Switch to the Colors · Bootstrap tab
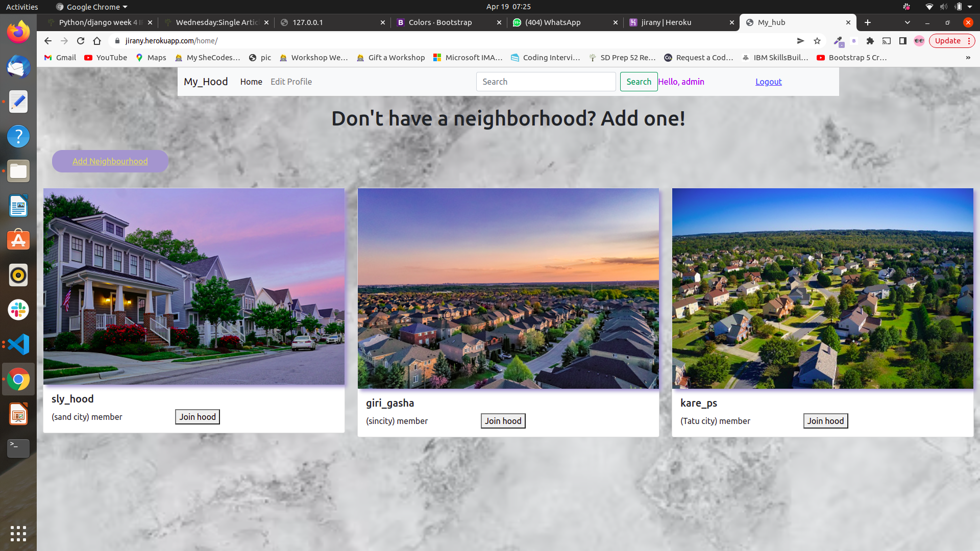This screenshot has height=551, width=980. (x=440, y=22)
